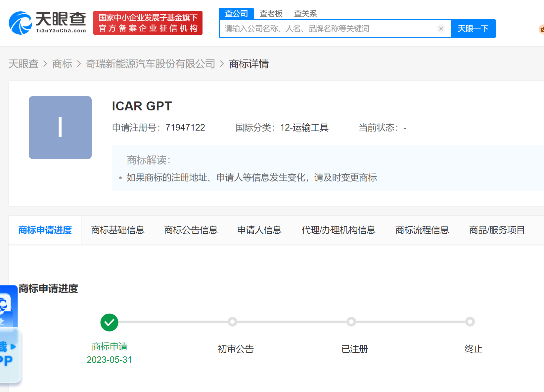Click the red 官方备案企业征信机构 banner
Screen dimensions: 544x392
[x=148, y=23]
